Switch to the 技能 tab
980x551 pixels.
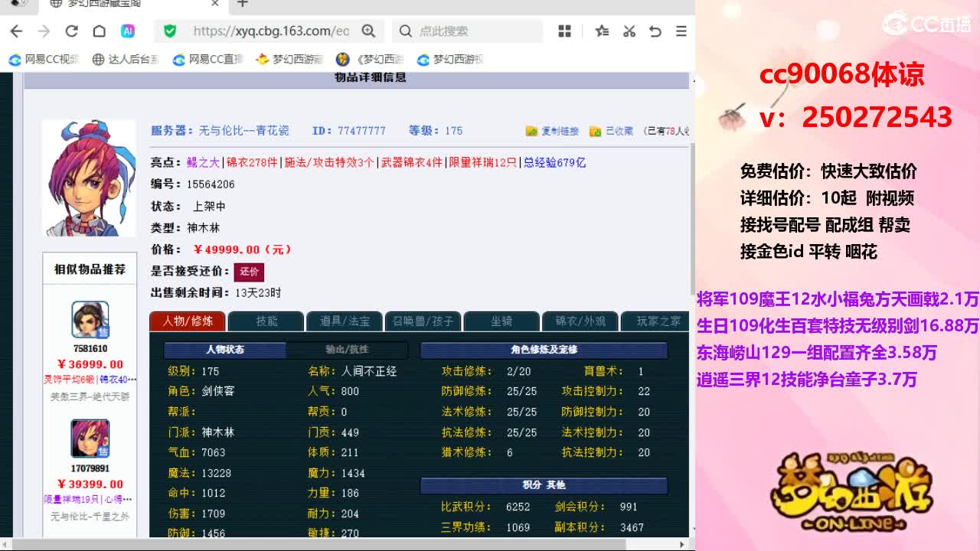(x=266, y=321)
